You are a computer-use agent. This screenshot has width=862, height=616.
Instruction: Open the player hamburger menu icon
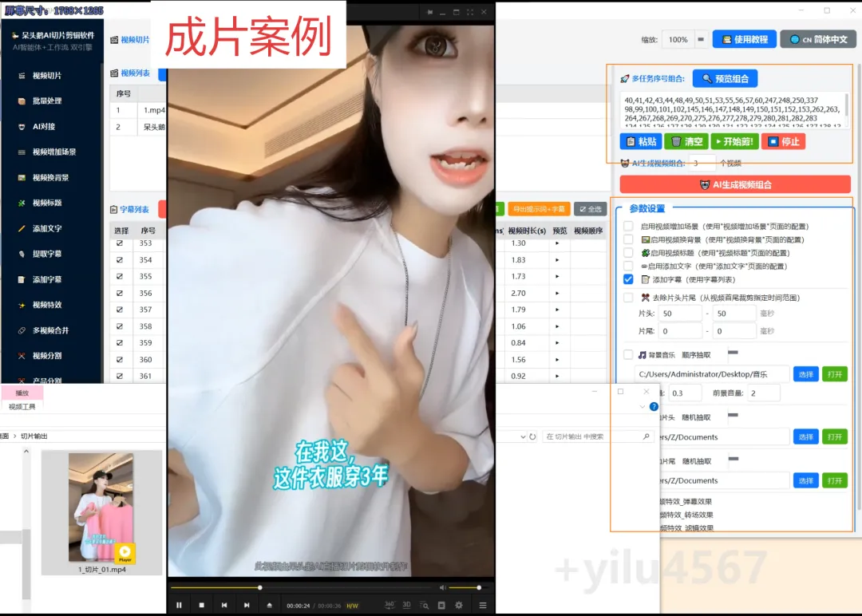(x=483, y=605)
